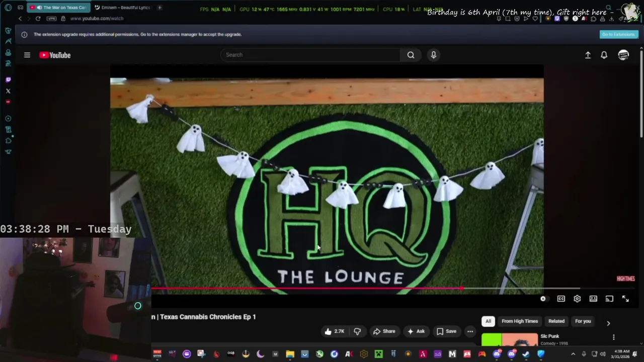Image resolution: width=644 pixels, height=362 pixels.
Task: Switch to the Eminem Beautiful Lyrics tab
Action: point(123,8)
